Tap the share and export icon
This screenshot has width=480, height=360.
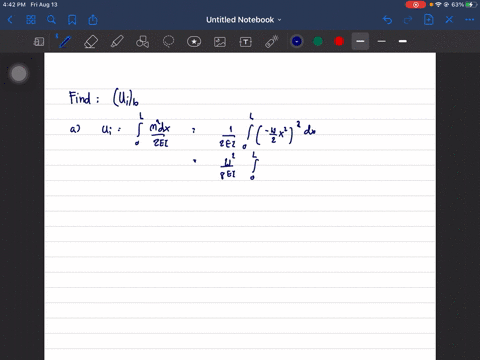(93, 20)
